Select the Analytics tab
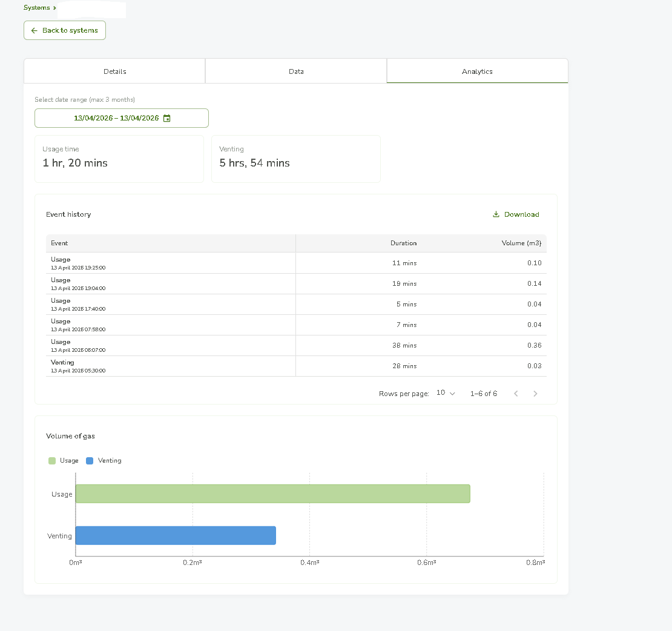The image size is (672, 631). pos(477,71)
